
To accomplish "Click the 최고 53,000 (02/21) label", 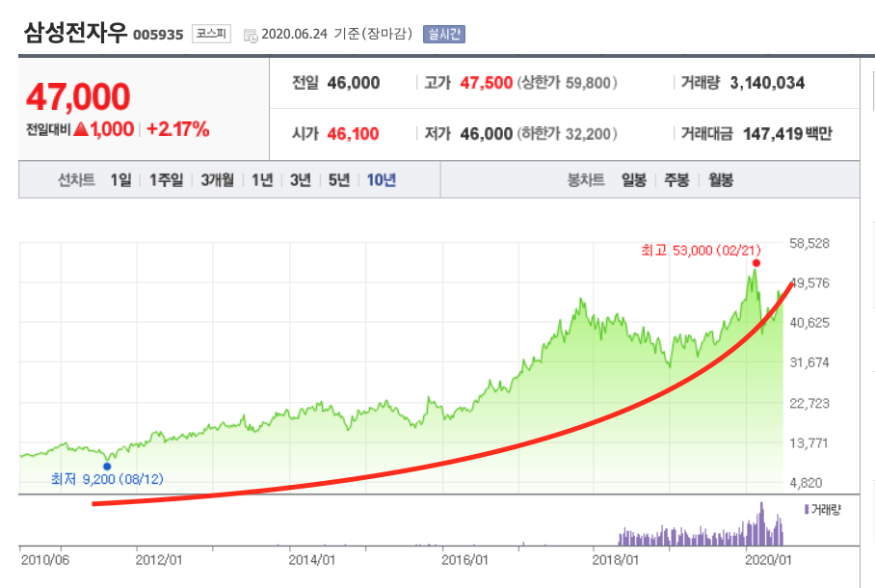I will tap(701, 251).
